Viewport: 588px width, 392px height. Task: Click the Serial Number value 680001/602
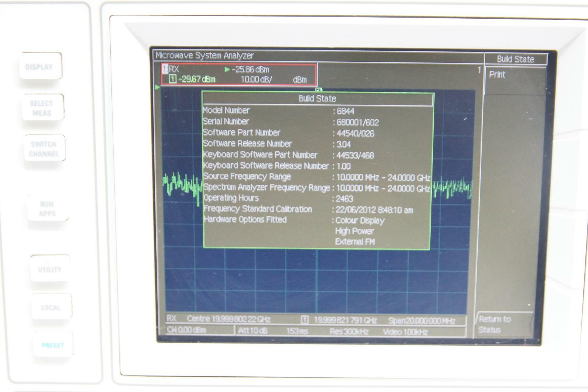click(x=357, y=122)
